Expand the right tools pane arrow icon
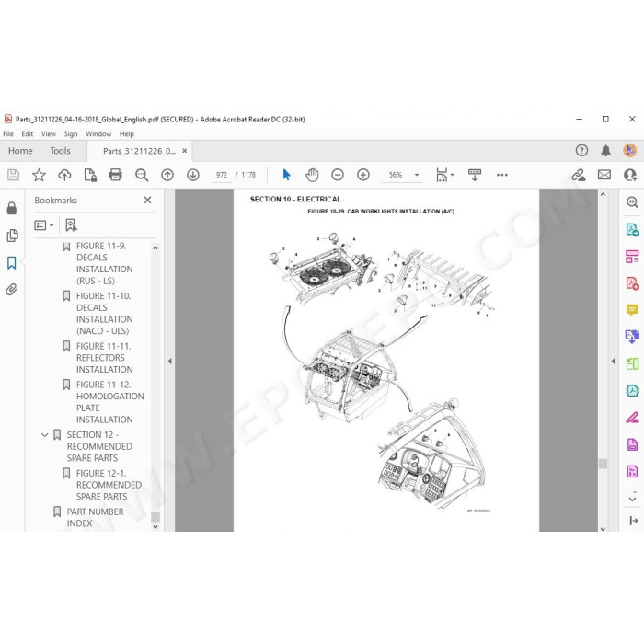The image size is (644, 644). [x=633, y=521]
